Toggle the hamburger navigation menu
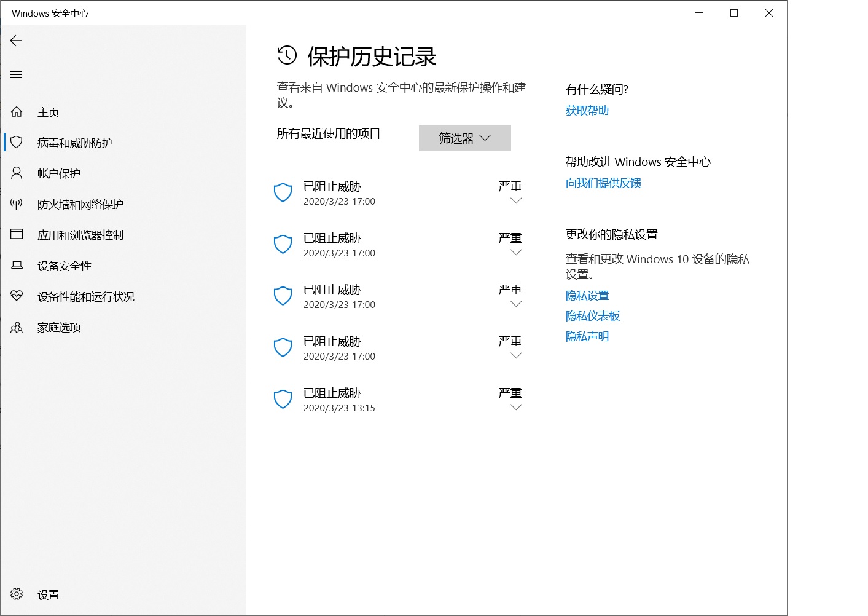 pos(17,75)
